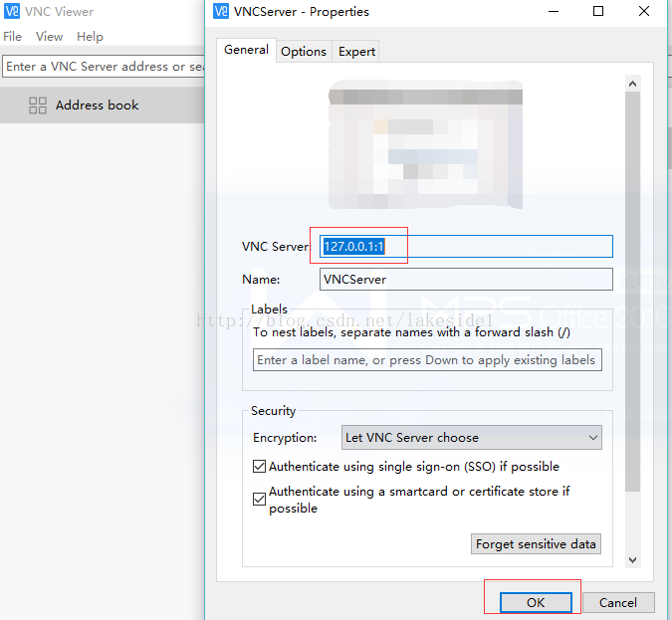Click the vertical scrollbar thumb in Properties dialog
672x620 pixels.
(x=632, y=292)
